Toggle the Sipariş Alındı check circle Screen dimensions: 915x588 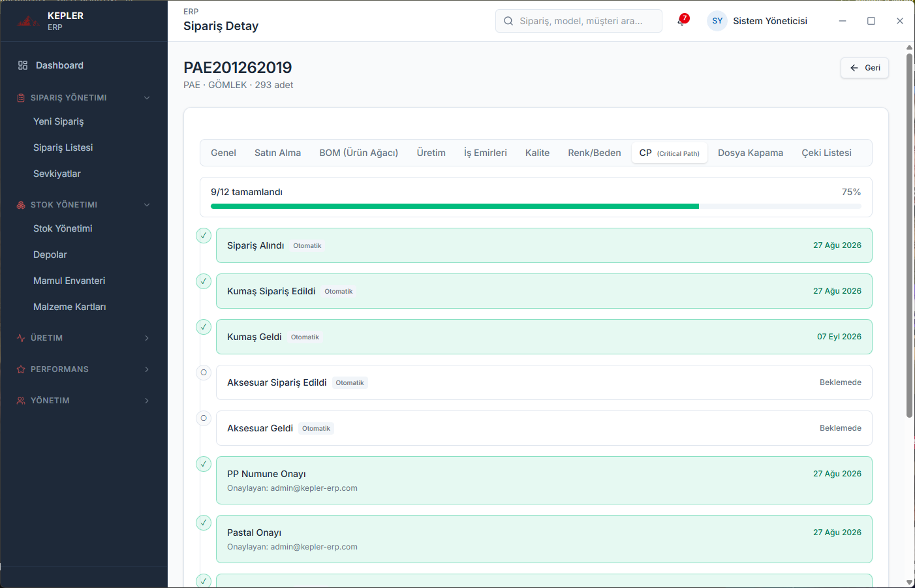pyautogui.click(x=204, y=236)
